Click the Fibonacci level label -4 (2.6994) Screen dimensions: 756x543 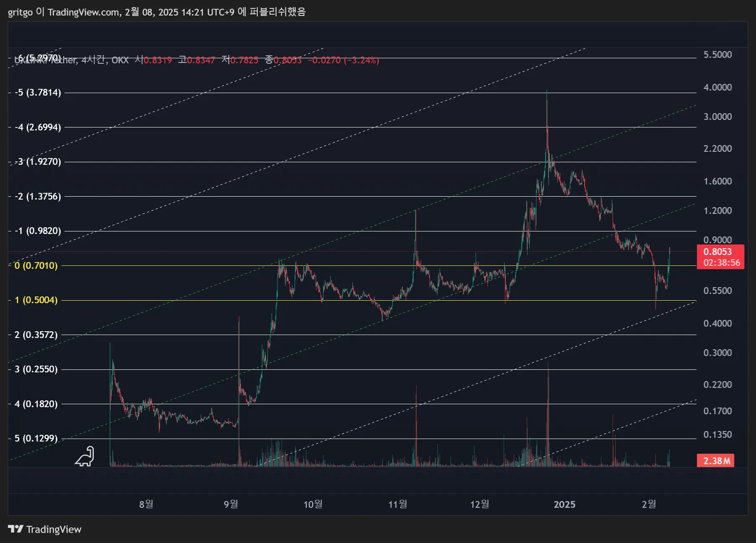[38, 127]
